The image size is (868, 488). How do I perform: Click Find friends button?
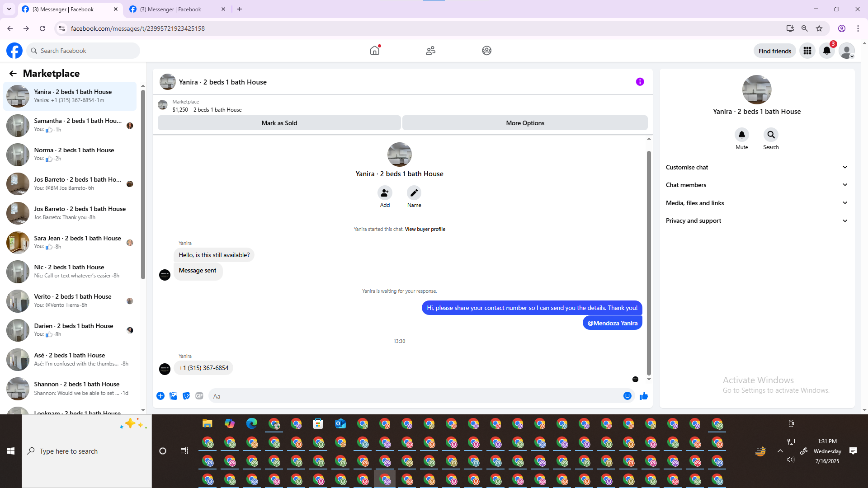tap(775, 51)
